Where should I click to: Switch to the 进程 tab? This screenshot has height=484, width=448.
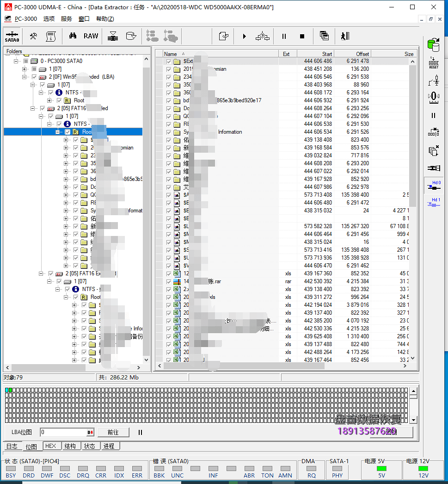click(x=109, y=446)
